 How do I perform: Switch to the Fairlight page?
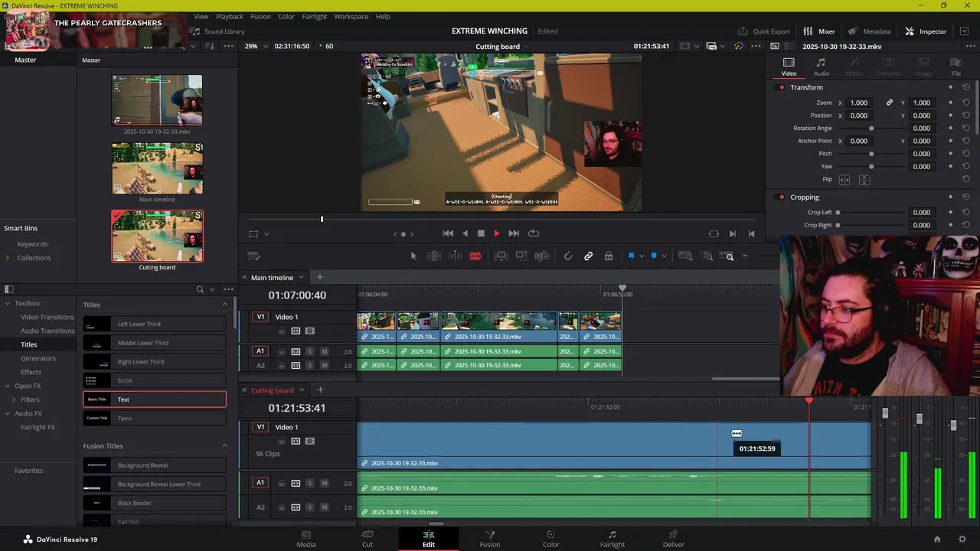coord(612,539)
